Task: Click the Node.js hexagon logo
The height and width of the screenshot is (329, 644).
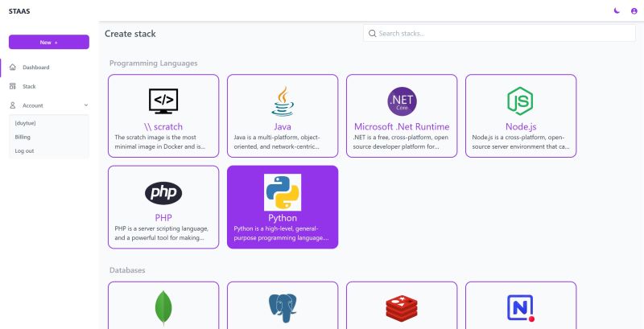Action: click(520, 101)
